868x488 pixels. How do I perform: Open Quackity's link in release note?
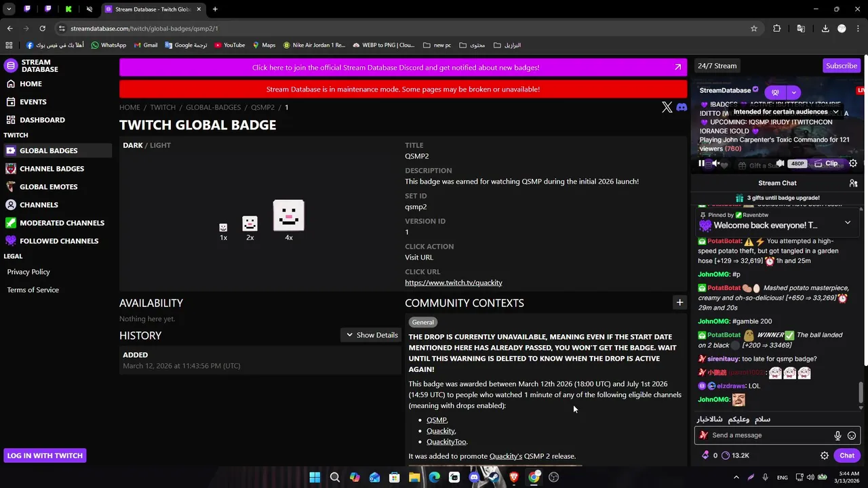click(506, 456)
